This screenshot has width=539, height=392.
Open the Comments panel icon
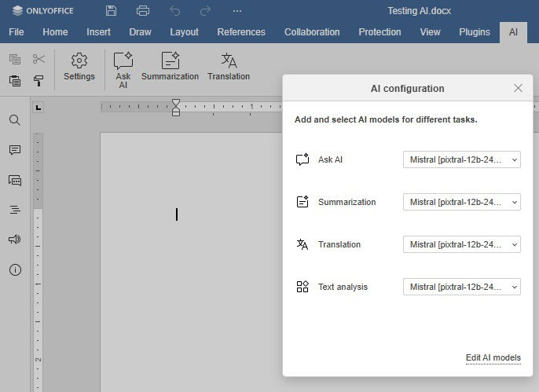(x=15, y=150)
